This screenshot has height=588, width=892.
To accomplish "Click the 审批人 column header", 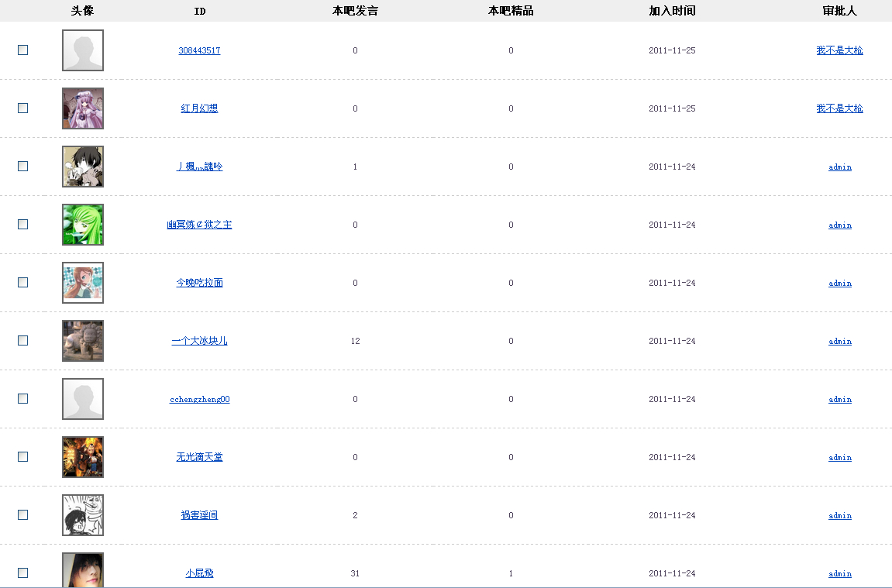I will (839, 11).
